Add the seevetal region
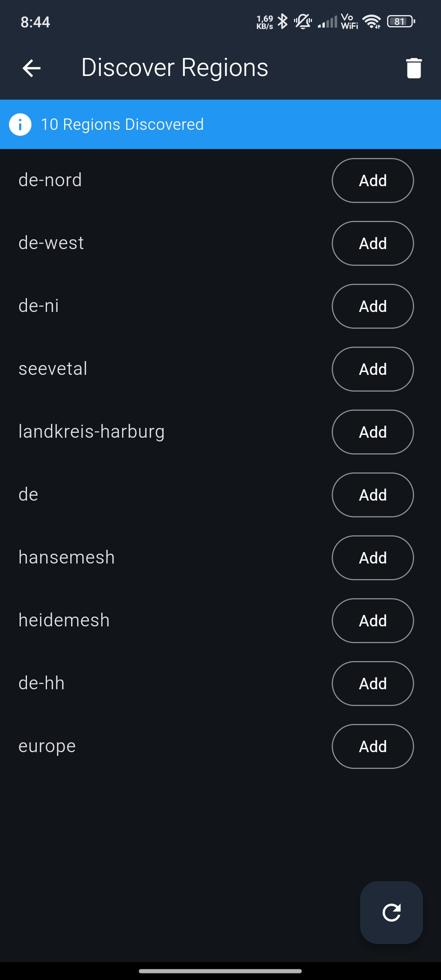The width and height of the screenshot is (441, 980). click(372, 369)
